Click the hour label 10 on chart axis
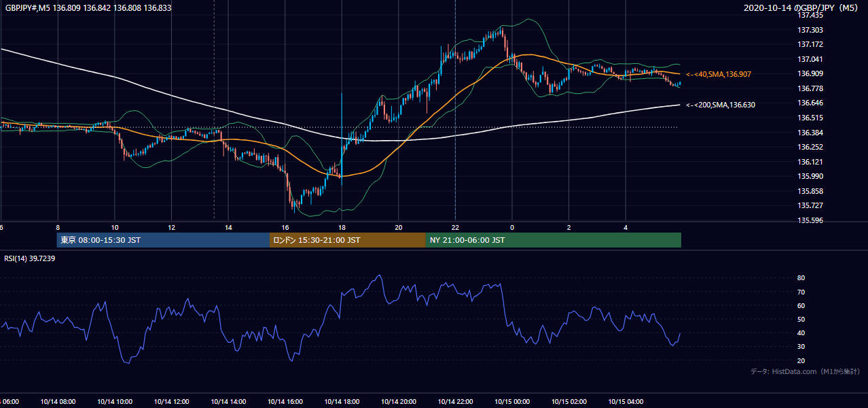868x408 pixels. click(115, 228)
